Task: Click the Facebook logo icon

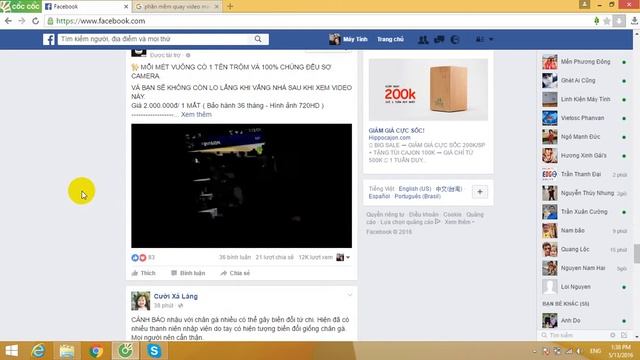Action: pyautogui.click(x=49, y=39)
